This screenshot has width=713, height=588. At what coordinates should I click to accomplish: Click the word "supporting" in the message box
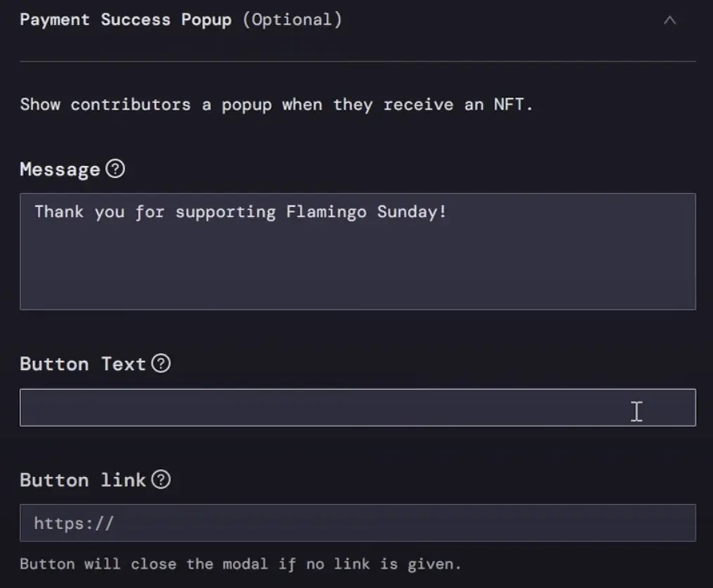coord(225,212)
